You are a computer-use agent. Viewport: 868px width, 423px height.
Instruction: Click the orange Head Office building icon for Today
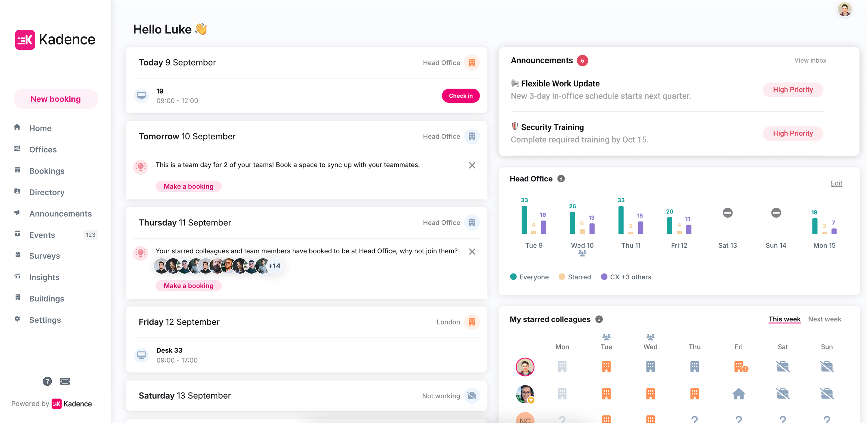tap(472, 63)
